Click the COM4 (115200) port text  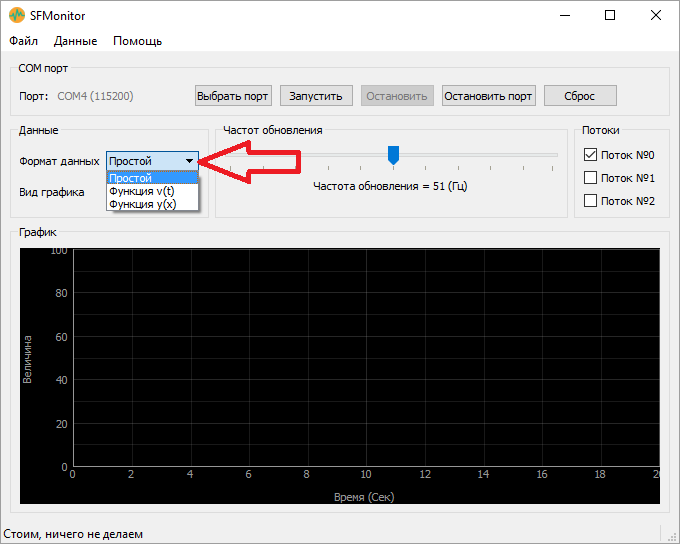[x=95, y=96]
